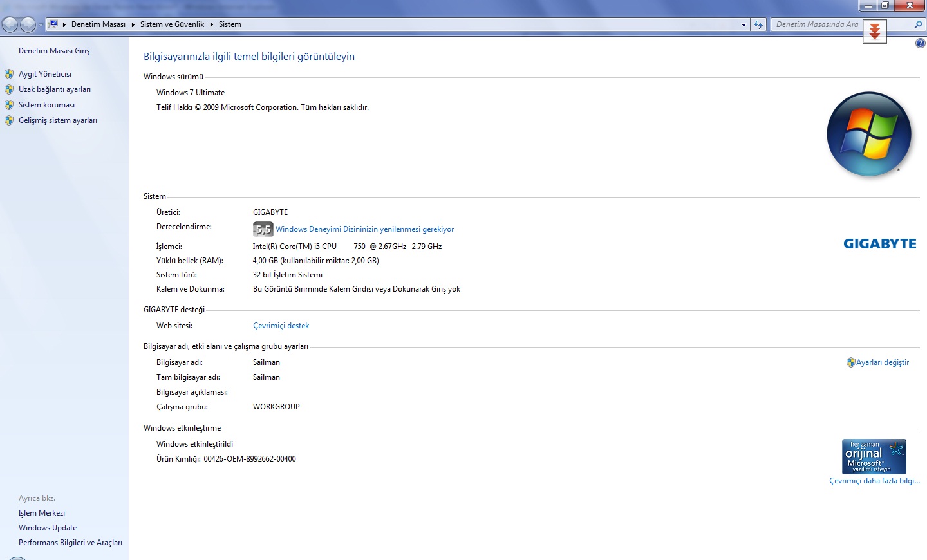Click the Back navigation arrow
Screen dimensions: 927x560
pos(10,24)
